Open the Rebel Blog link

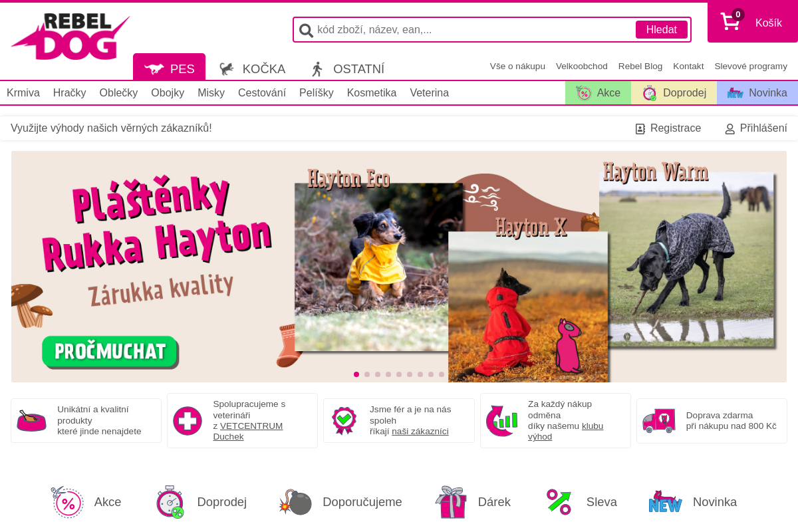(640, 66)
